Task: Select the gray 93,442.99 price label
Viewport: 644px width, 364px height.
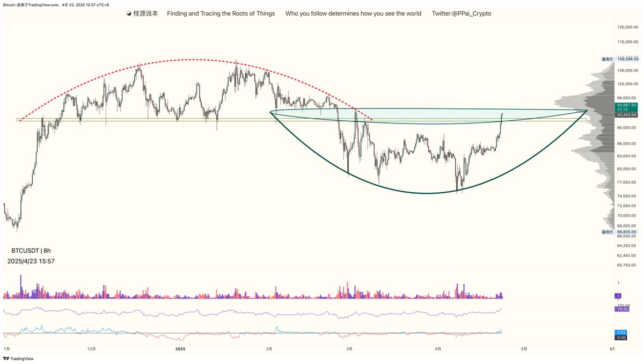Action: pyautogui.click(x=627, y=115)
